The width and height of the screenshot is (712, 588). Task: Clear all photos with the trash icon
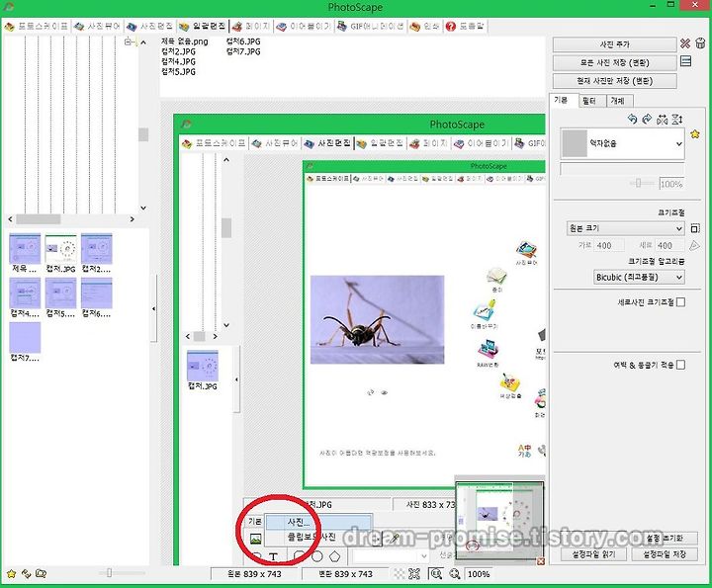point(700,43)
